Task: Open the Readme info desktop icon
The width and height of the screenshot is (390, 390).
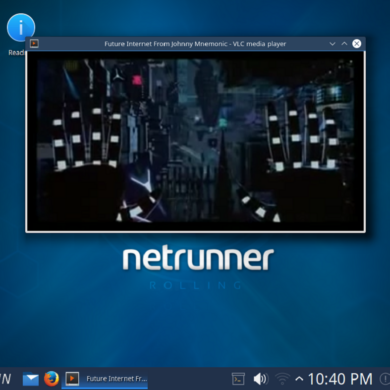Action: [20, 28]
